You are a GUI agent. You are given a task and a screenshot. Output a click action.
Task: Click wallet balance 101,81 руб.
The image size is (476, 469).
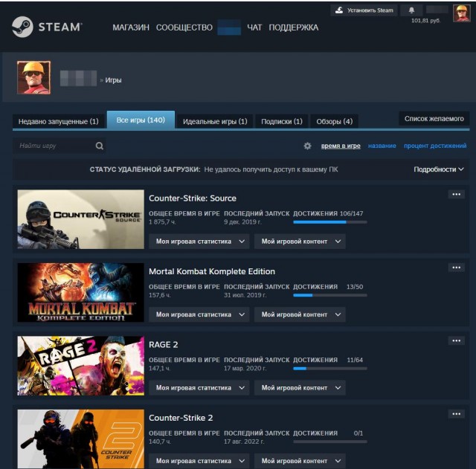pos(425,21)
